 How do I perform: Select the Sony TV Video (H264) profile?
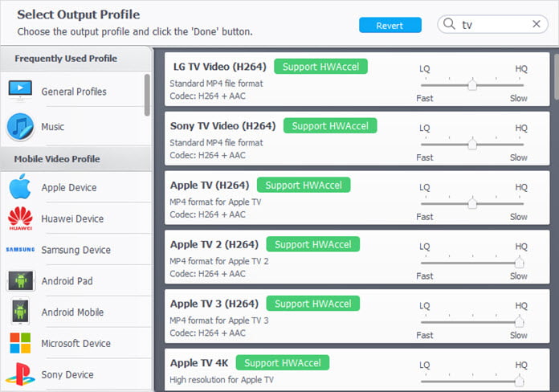click(222, 126)
